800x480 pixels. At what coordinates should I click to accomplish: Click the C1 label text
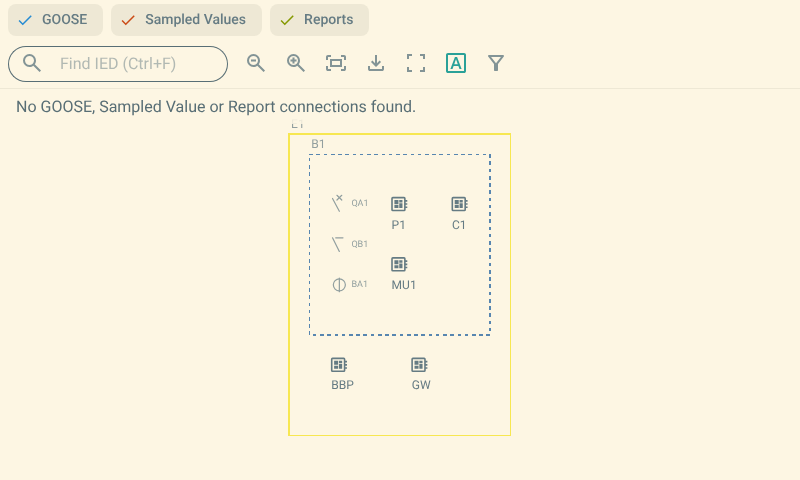point(459,225)
